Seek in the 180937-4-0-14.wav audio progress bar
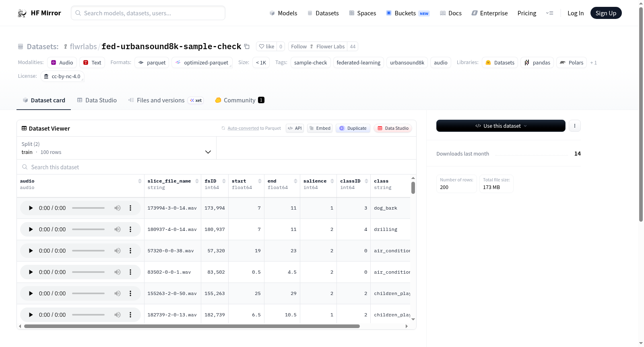 88,229
